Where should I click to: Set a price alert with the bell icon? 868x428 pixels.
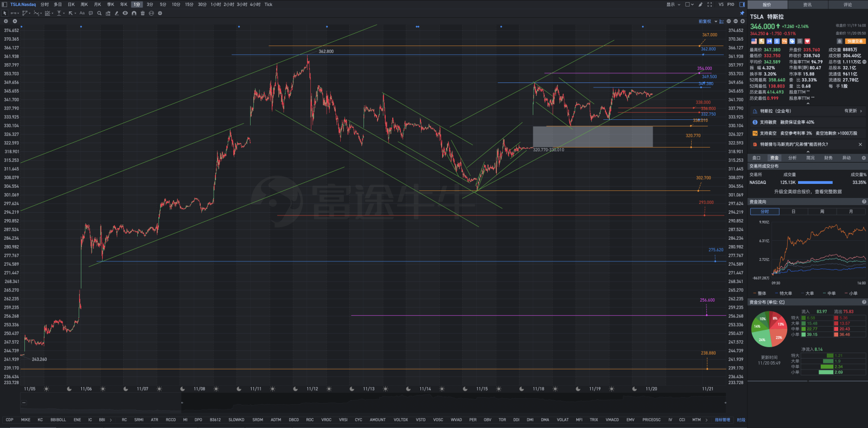point(840,41)
